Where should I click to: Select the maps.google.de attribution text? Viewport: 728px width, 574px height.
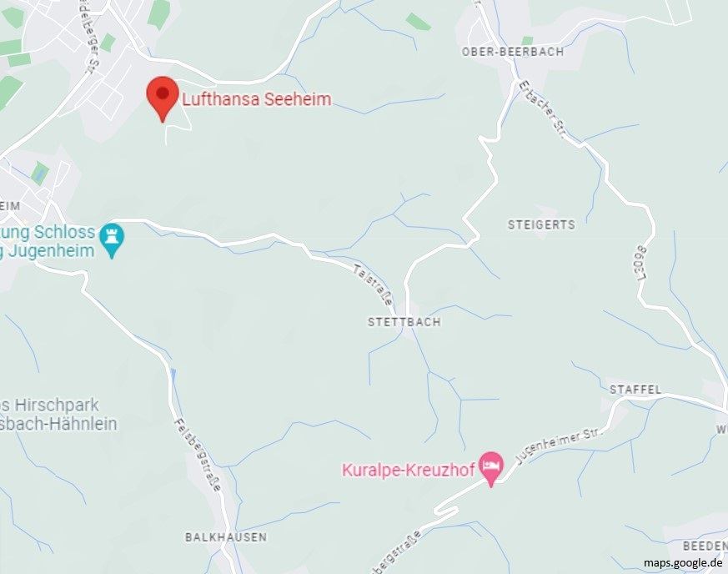[x=683, y=562]
